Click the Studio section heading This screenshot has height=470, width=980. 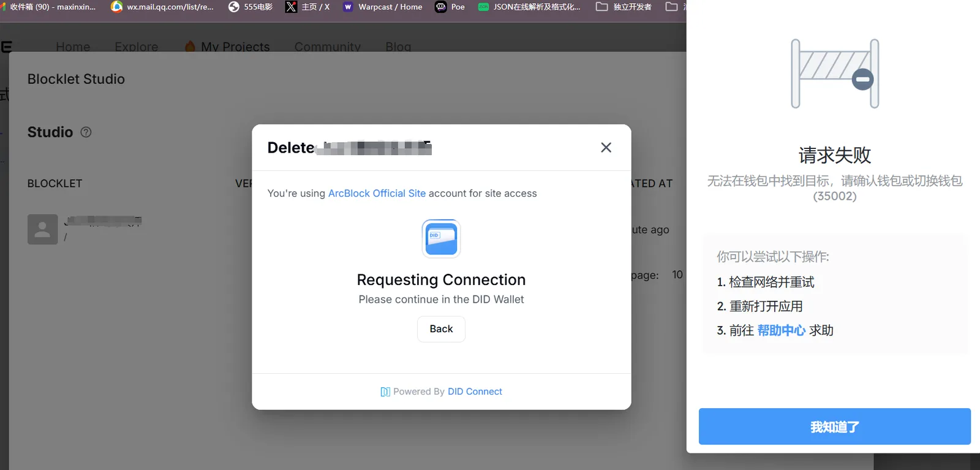[x=50, y=132]
